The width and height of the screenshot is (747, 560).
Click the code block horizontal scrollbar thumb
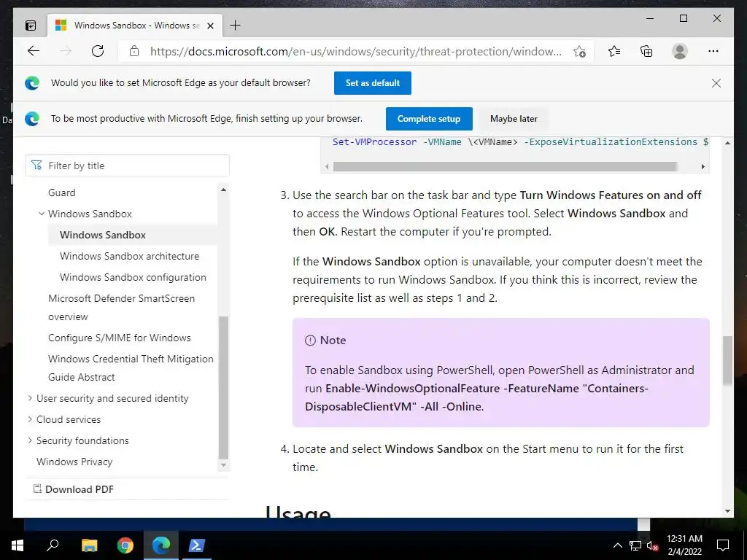[x=505, y=167]
